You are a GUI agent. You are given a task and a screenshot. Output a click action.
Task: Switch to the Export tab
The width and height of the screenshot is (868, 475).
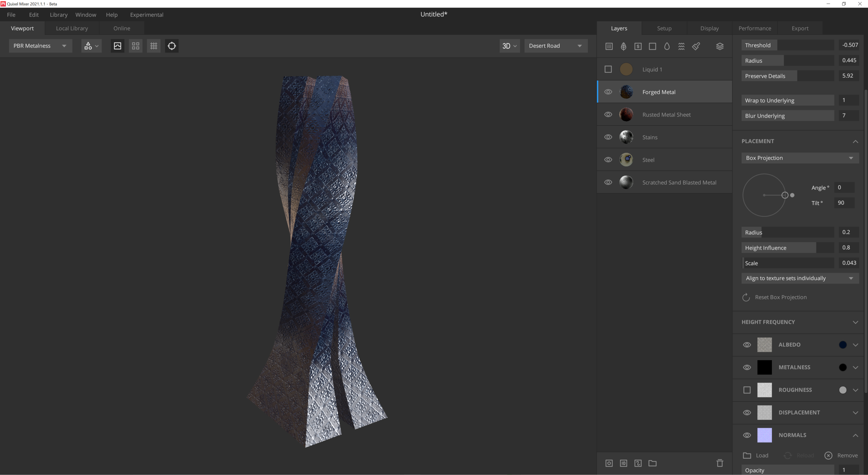click(800, 28)
